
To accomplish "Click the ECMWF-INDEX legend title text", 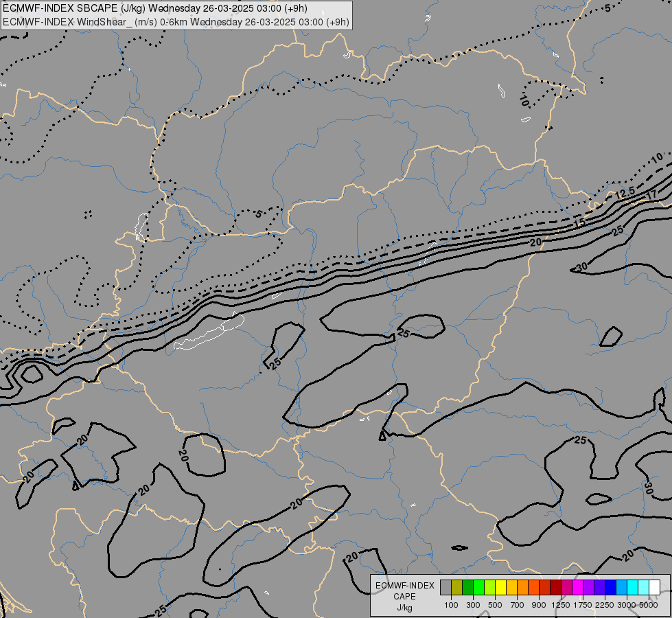I will click(x=405, y=586).
